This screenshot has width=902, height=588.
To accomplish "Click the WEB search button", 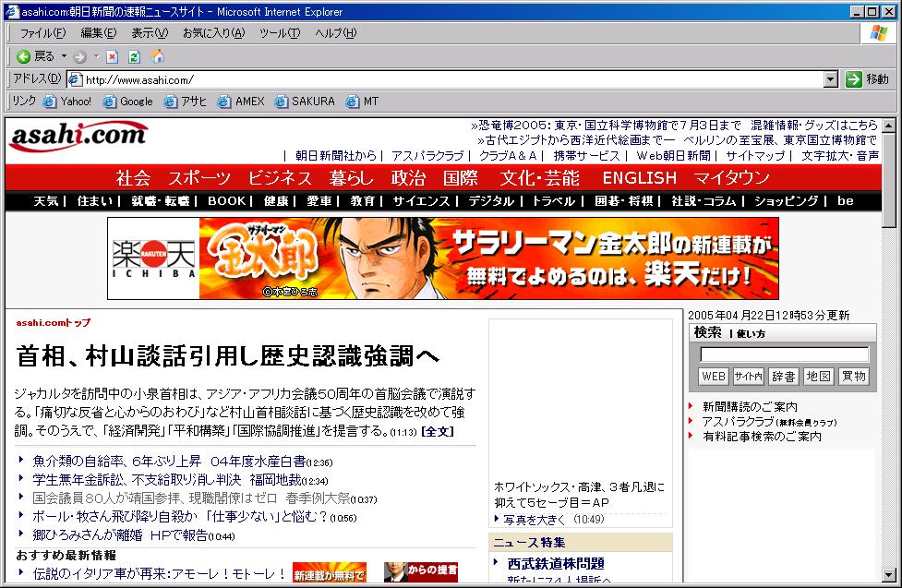I will tap(714, 377).
